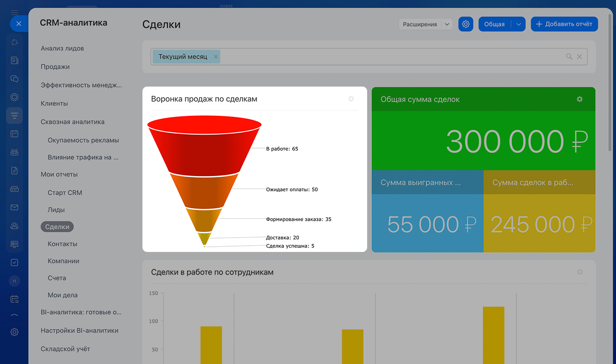The width and height of the screenshot is (616, 364).
Task: Open the 'Старт CRM' report
Action: [65, 193]
